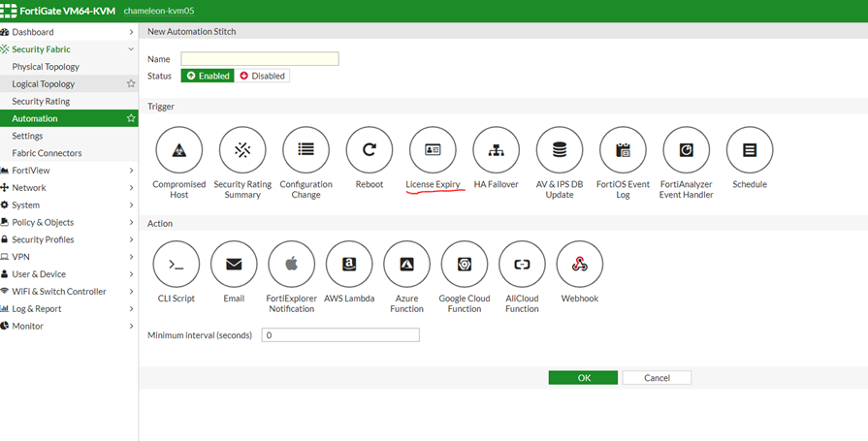Choose the Email action icon

pyautogui.click(x=234, y=265)
